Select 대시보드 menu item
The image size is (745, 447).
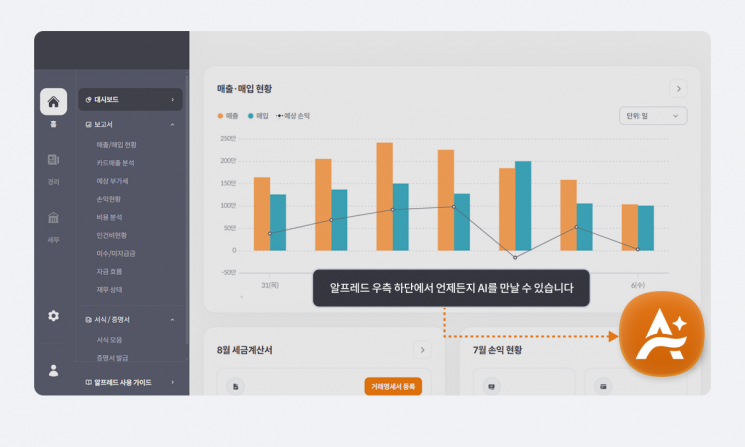tap(130, 100)
